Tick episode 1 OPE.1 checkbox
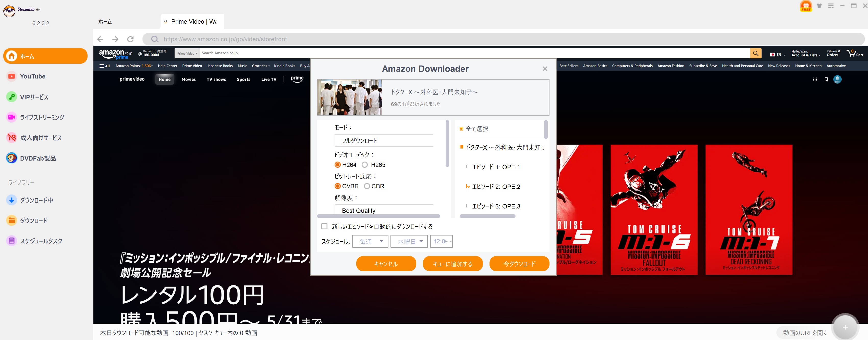Screen dimensions: 868x340 click(466, 167)
